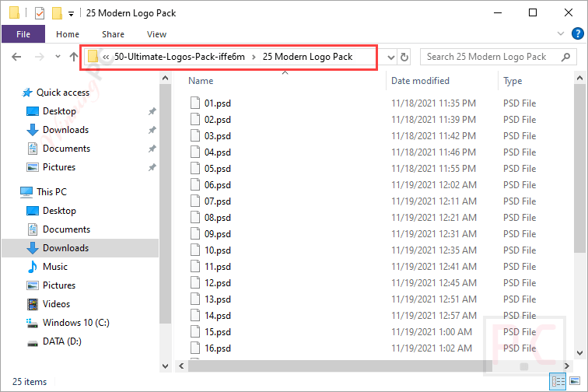Click the 50-Ultimate-Logos-Pack-iffe6m breadcrumb
Image resolution: width=588 pixels, height=392 pixels.
point(179,57)
